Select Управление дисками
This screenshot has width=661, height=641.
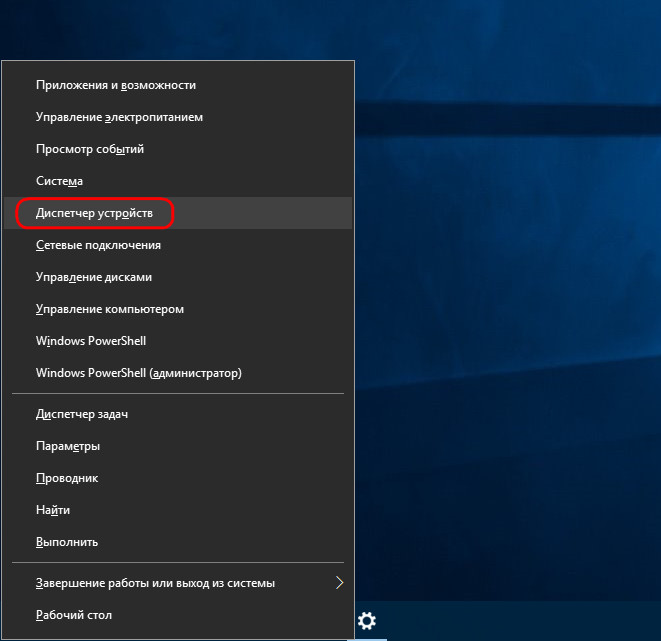pyautogui.click(x=177, y=277)
